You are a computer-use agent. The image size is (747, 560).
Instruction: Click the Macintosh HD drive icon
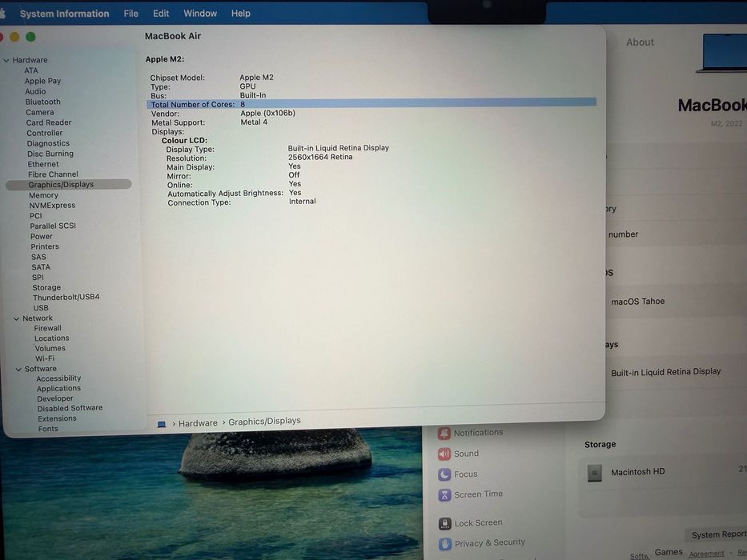pos(594,472)
